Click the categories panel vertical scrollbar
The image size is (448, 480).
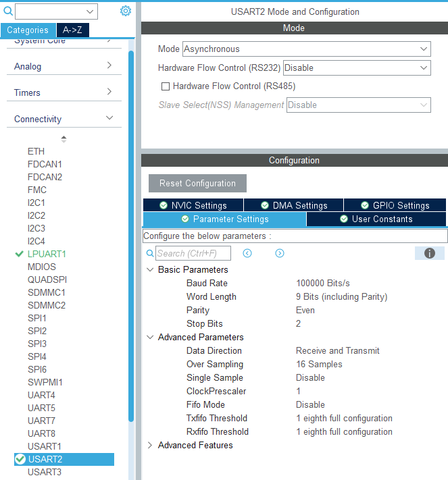(x=131, y=236)
